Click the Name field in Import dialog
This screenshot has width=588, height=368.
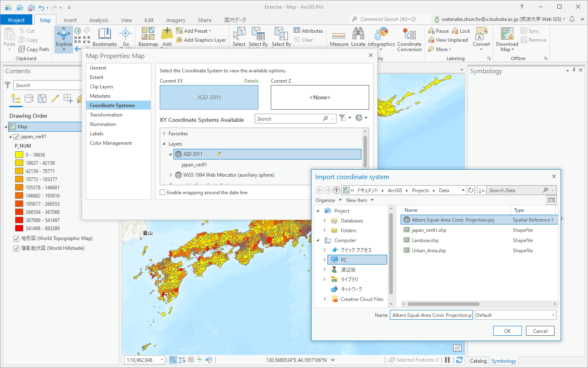point(431,315)
